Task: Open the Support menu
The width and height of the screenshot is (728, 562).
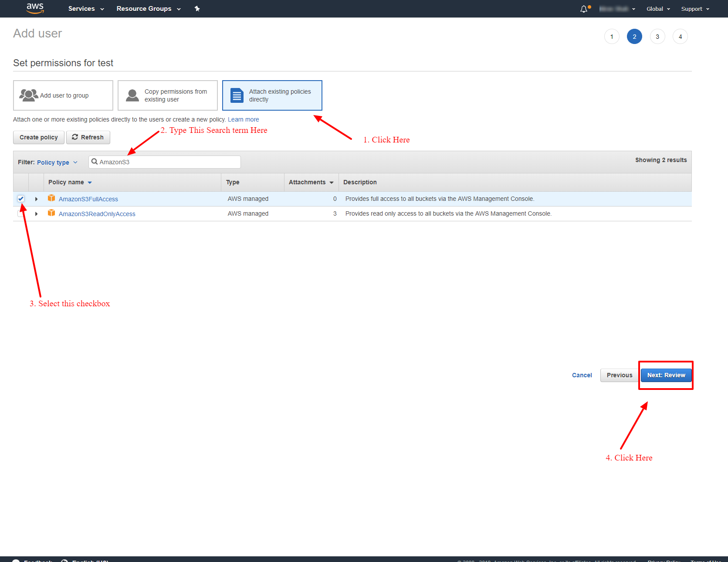Action: click(x=695, y=9)
